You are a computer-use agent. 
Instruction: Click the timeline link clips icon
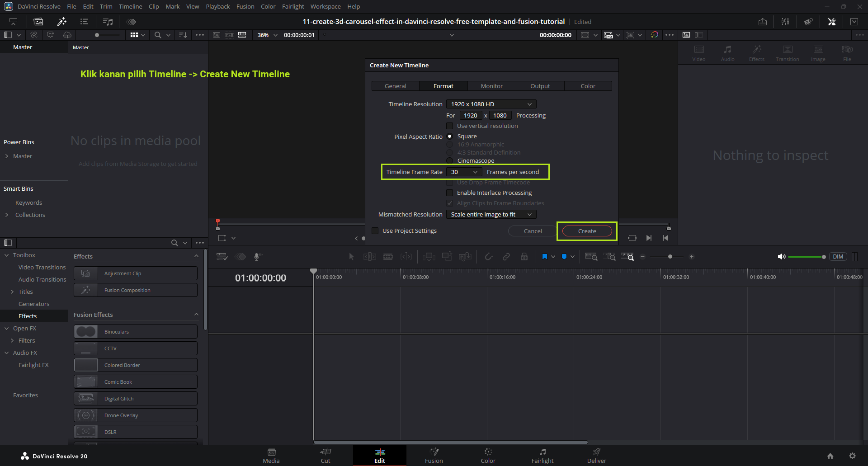click(x=506, y=257)
